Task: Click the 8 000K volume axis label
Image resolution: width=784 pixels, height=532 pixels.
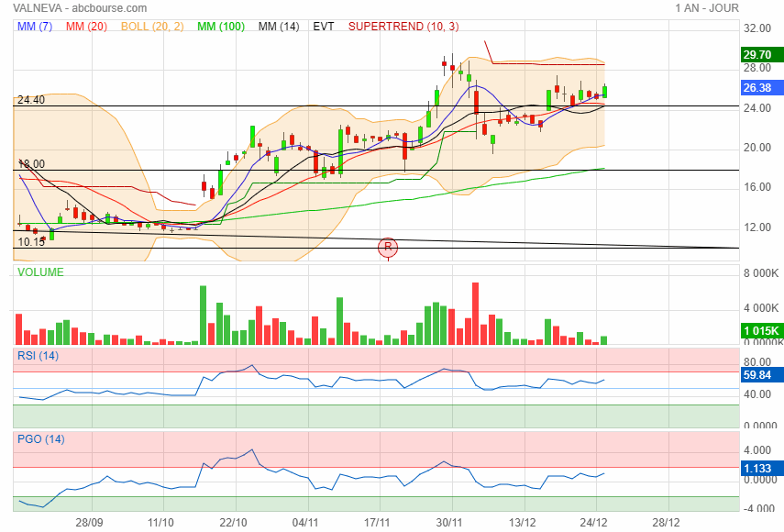Action: coord(761,273)
